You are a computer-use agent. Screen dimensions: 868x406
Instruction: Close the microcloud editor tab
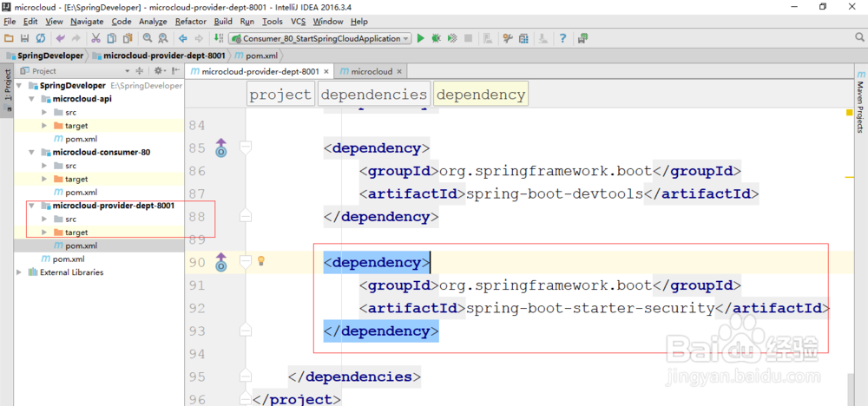[399, 71]
